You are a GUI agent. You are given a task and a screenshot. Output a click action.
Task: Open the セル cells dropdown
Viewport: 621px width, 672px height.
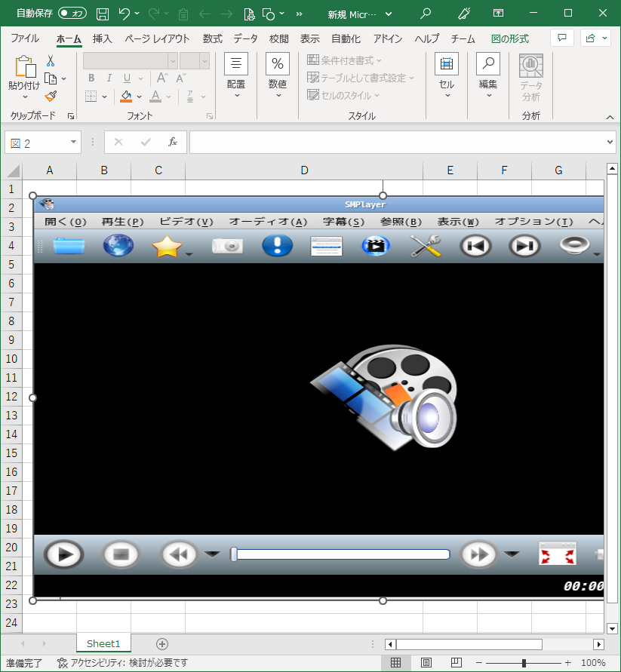447,75
